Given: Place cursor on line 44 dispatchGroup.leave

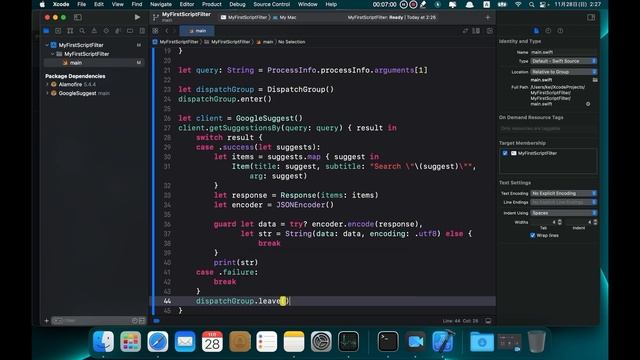Looking at the screenshot, I should point(242,301).
